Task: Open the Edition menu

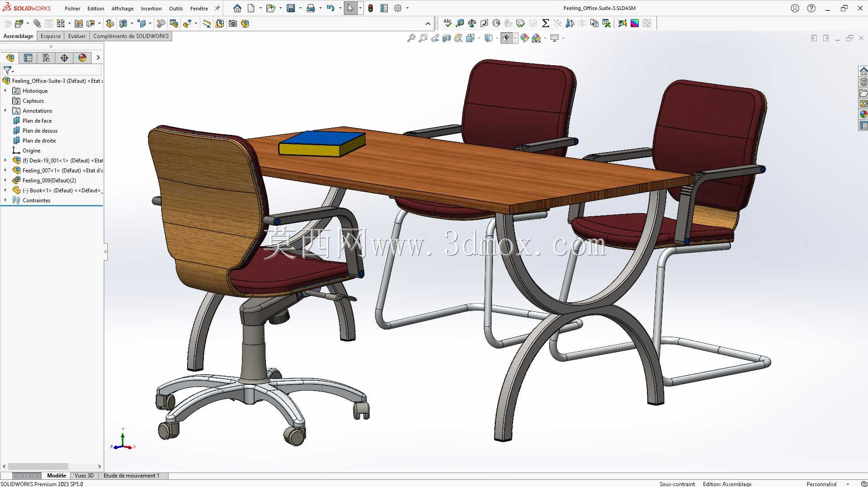Action: click(x=96, y=8)
